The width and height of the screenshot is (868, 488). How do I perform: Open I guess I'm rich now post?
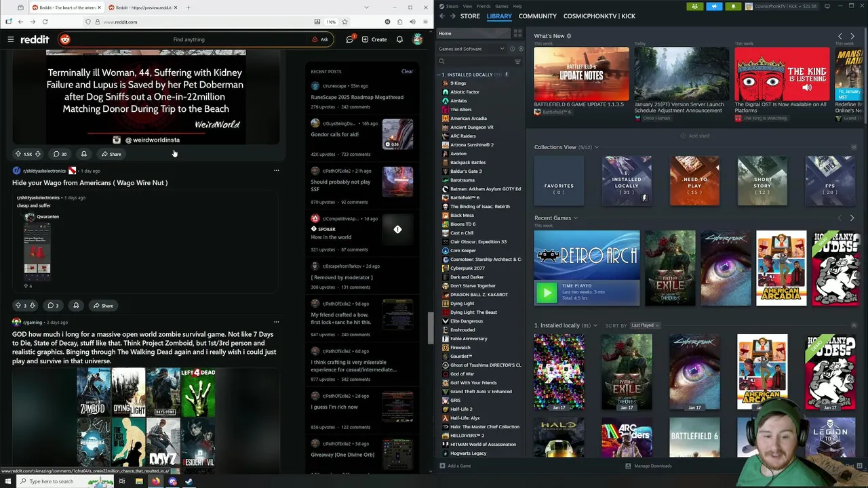[x=334, y=407]
